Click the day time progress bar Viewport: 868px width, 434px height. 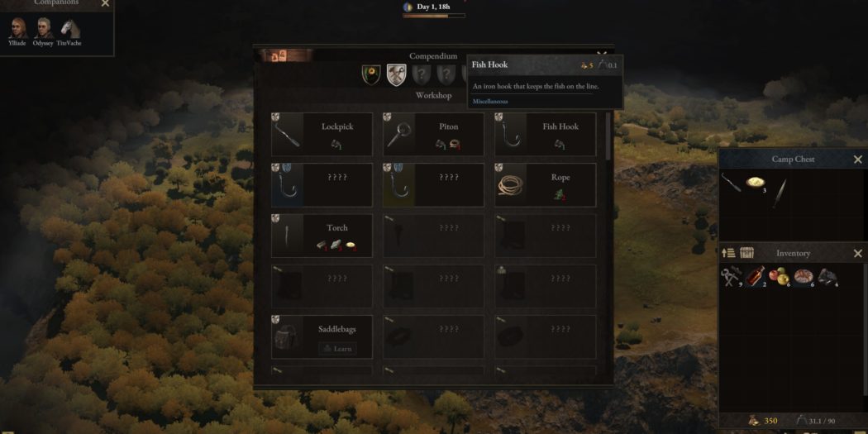pyautogui.click(x=434, y=16)
